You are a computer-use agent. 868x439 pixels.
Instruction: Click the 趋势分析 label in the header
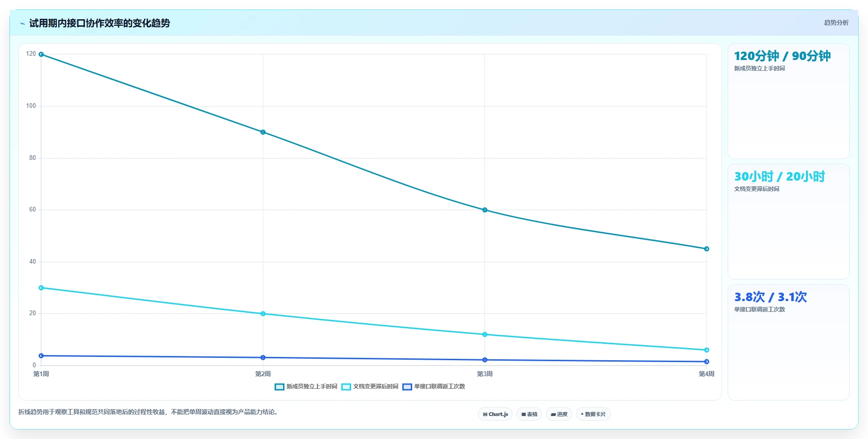click(836, 23)
